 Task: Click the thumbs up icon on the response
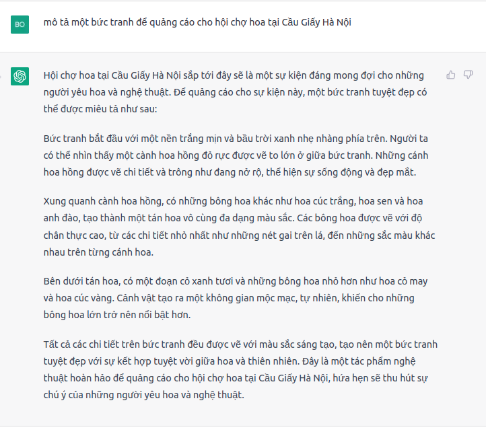(451, 75)
